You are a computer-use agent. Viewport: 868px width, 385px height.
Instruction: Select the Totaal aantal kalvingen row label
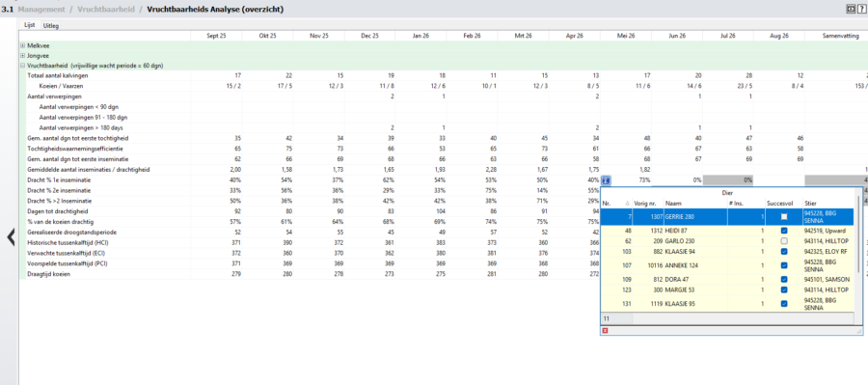pos(57,75)
